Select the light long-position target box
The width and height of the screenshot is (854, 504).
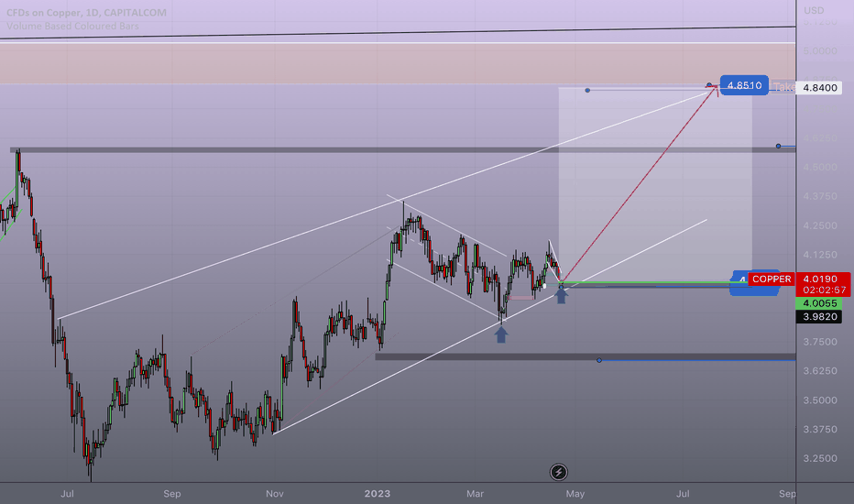pos(655,185)
